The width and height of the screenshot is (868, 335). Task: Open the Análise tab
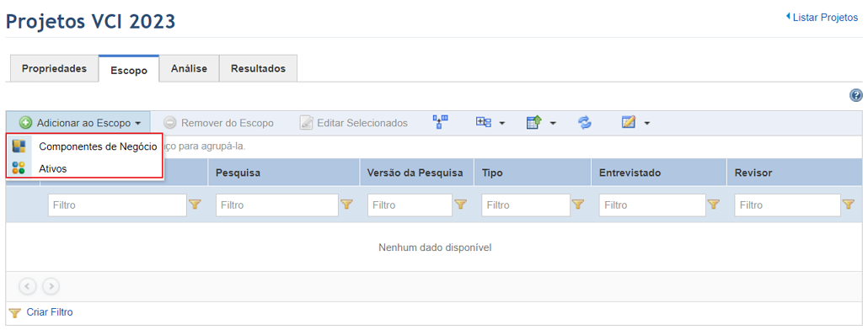189,68
